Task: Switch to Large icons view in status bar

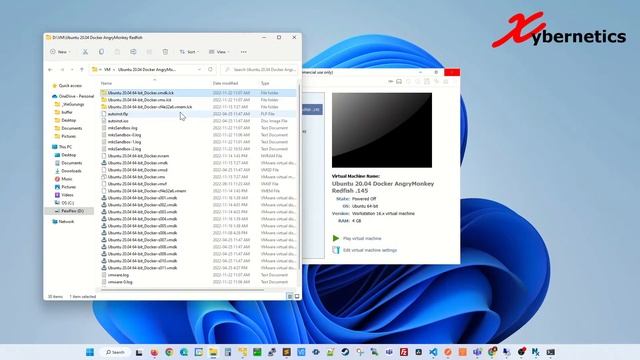Action: point(297,296)
